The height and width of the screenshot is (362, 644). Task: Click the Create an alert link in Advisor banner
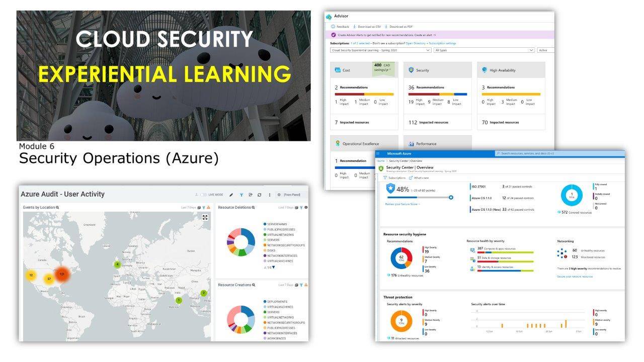tap(425, 35)
